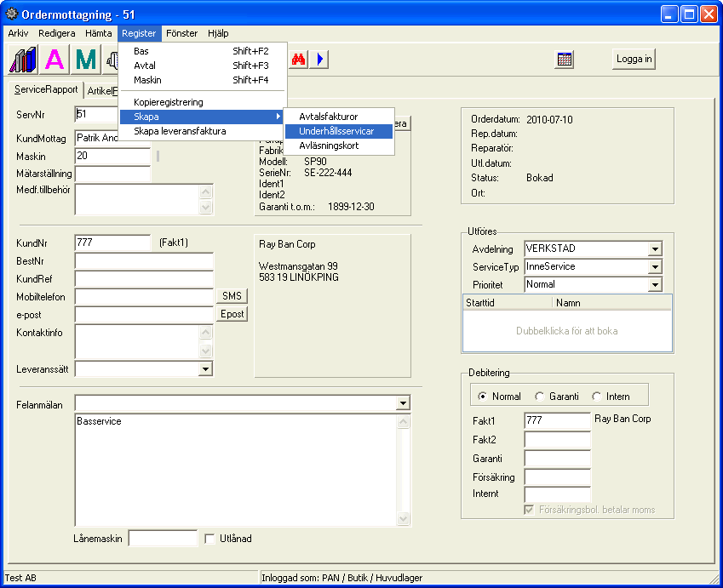Open the ServiceTyp dropdown list
This screenshot has height=588, width=723.
pyautogui.click(x=654, y=267)
